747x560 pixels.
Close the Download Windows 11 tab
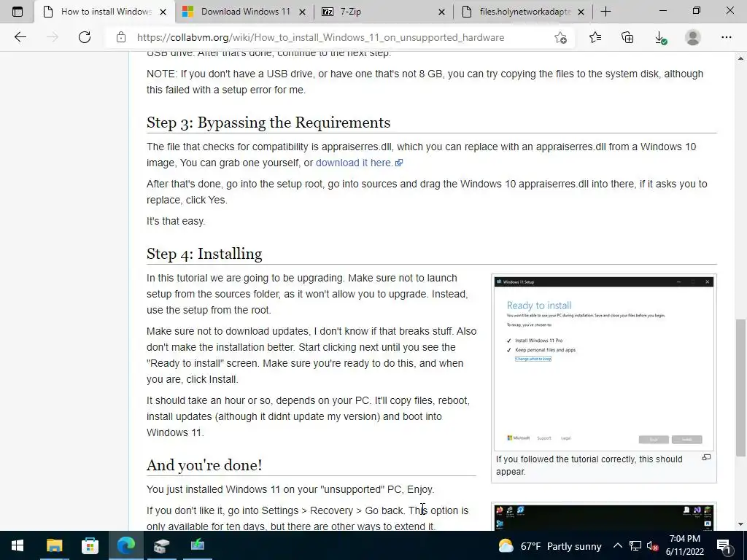pyautogui.click(x=302, y=12)
